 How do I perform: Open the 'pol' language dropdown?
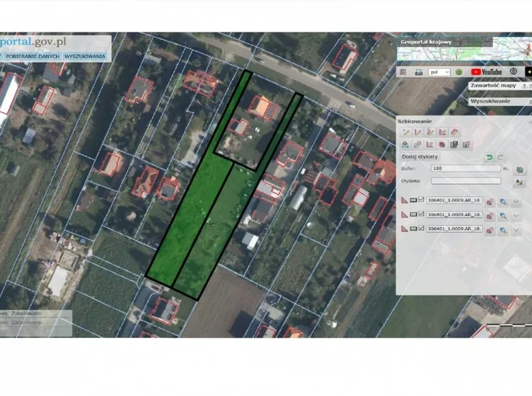[x=439, y=72]
